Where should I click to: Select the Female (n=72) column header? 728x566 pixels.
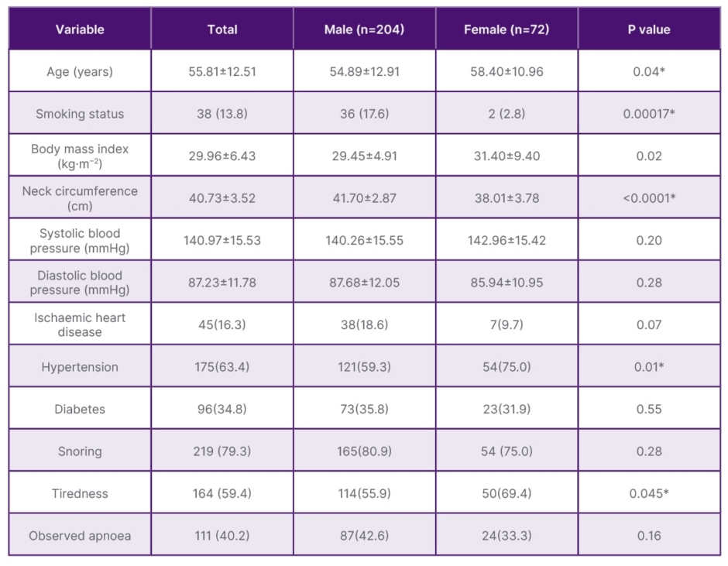coord(507,29)
